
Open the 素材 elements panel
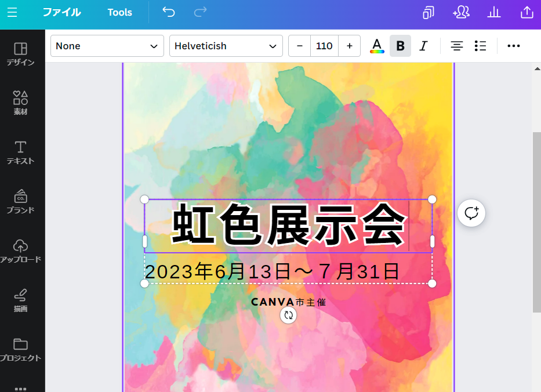point(21,103)
